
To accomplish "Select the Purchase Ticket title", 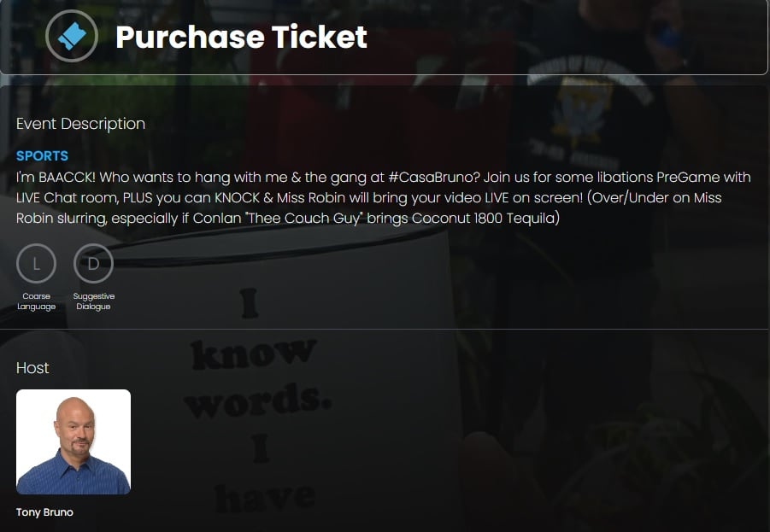I will [241, 37].
